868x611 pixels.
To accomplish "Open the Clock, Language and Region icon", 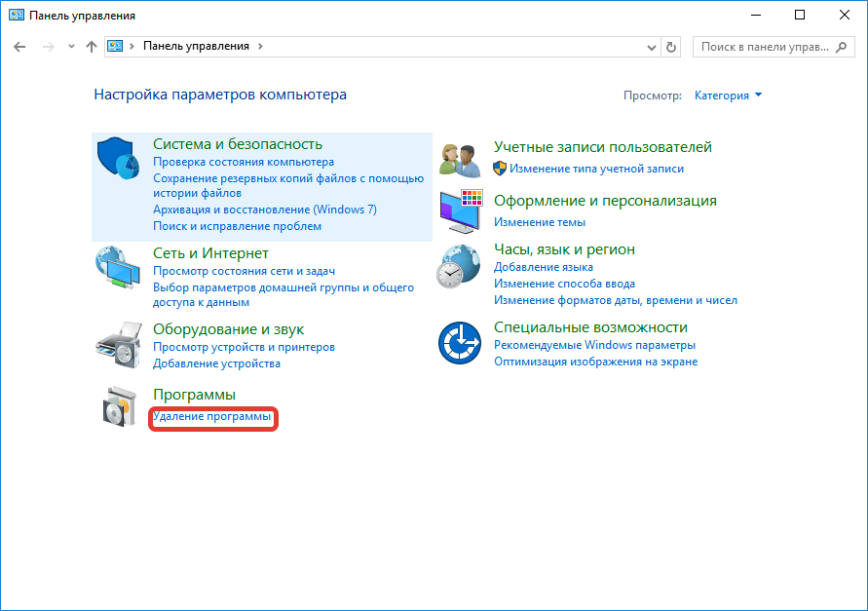I will tap(459, 266).
